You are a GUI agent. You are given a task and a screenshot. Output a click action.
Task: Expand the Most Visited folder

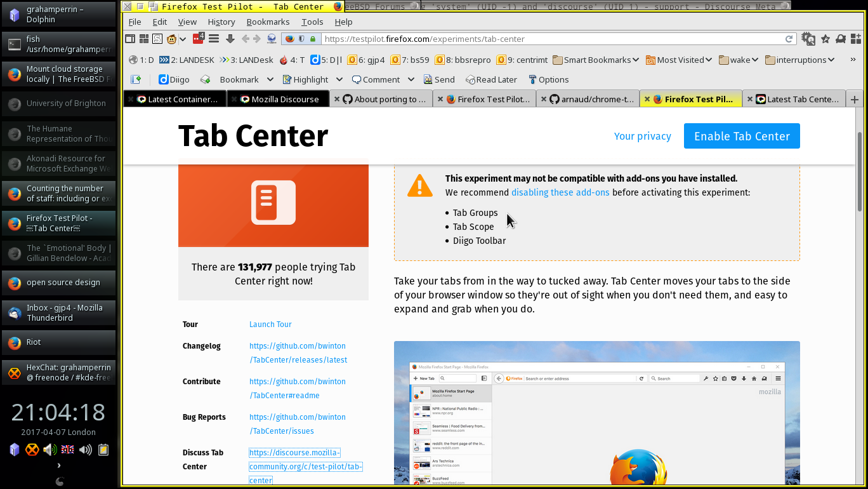(x=679, y=60)
